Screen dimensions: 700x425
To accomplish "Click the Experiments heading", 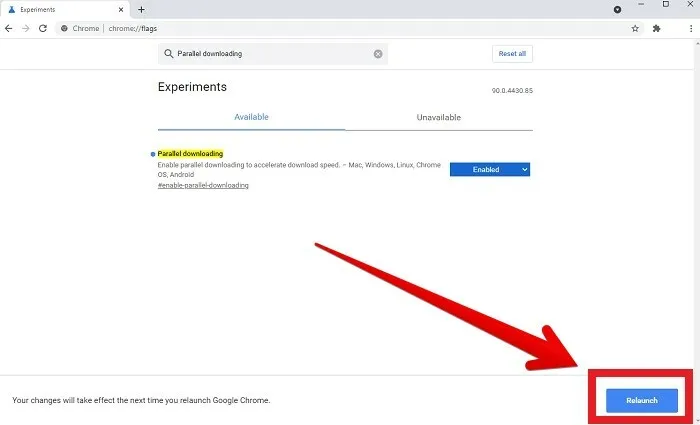I will (192, 87).
